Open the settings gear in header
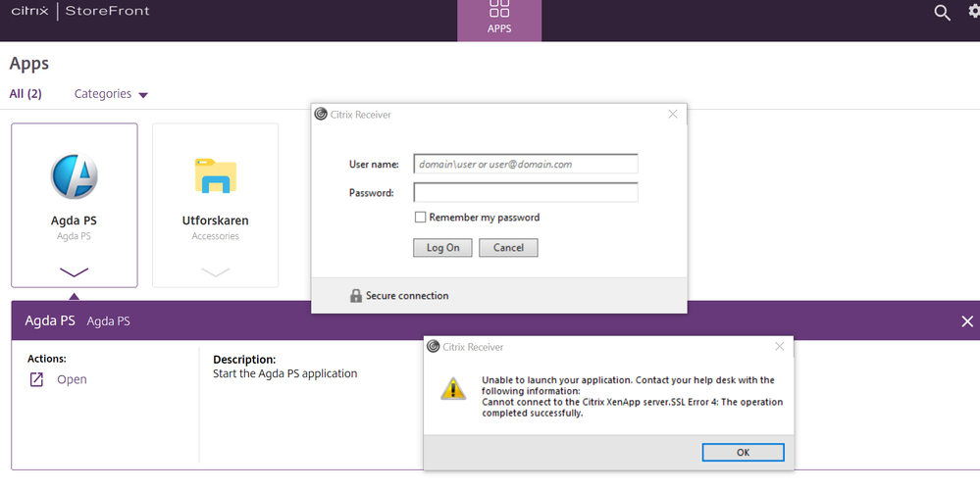The image size is (980, 491). 974,12
